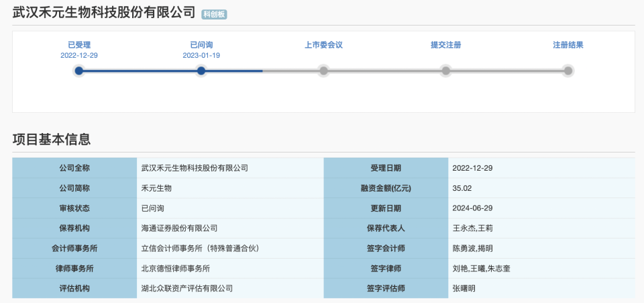Click the date 2022-12-29 under 已受理
The image size is (644, 303).
[79, 56]
